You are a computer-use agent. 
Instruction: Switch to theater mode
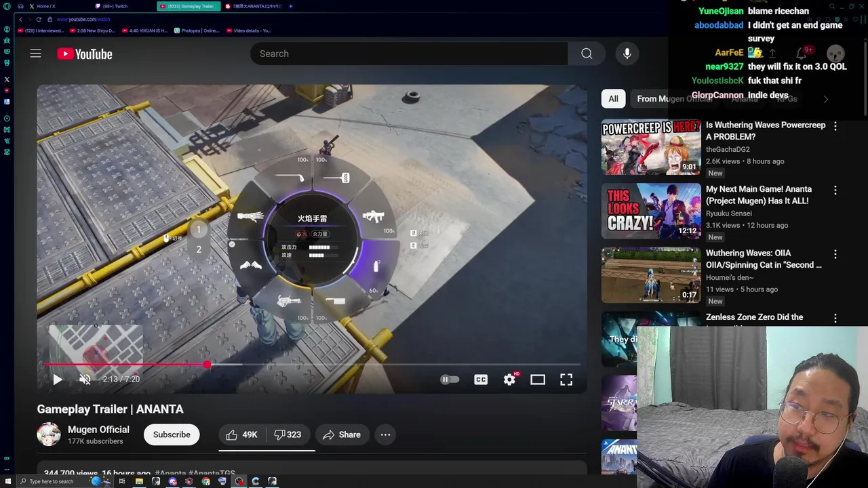click(x=538, y=380)
